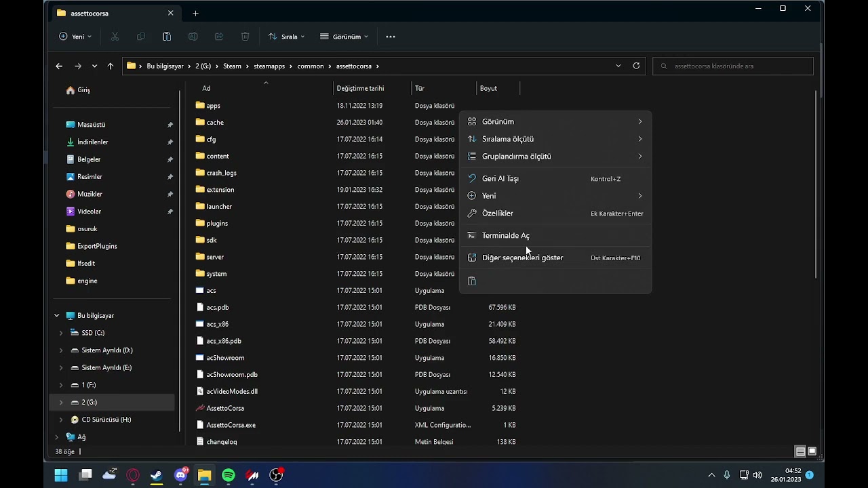
Task: Refresh the assettocorsa folder view
Action: coord(636,66)
